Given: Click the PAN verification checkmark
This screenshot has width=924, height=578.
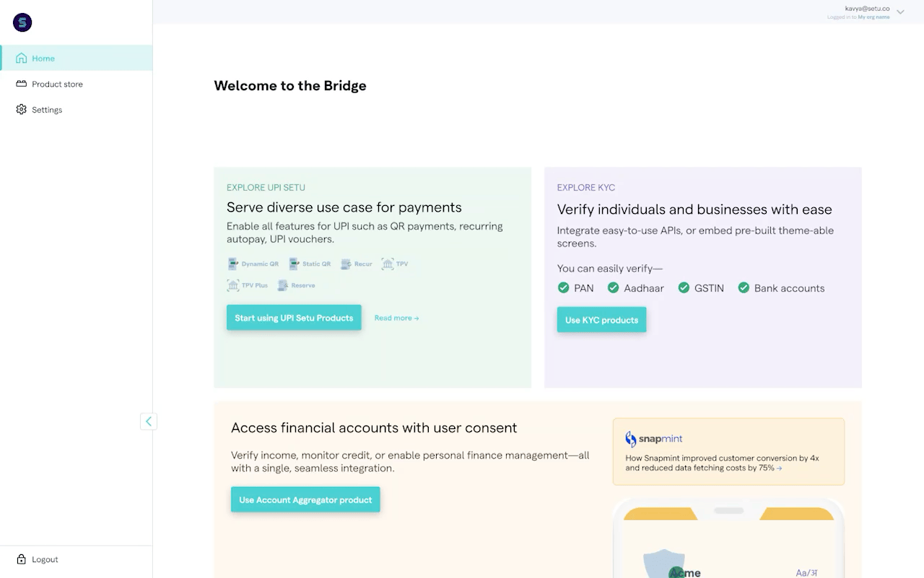Looking at the screenshot, I should pyautogui.click(x=564, y=288).
